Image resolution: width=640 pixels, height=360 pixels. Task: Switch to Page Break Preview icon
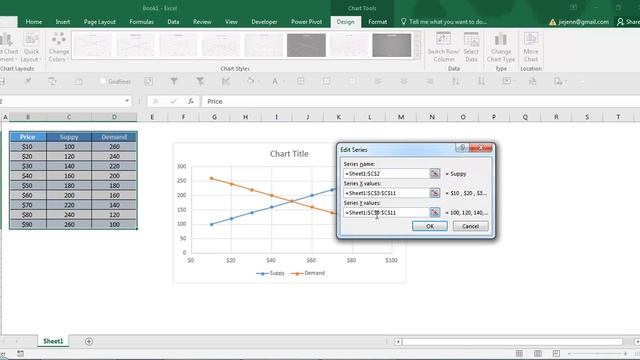556,353
